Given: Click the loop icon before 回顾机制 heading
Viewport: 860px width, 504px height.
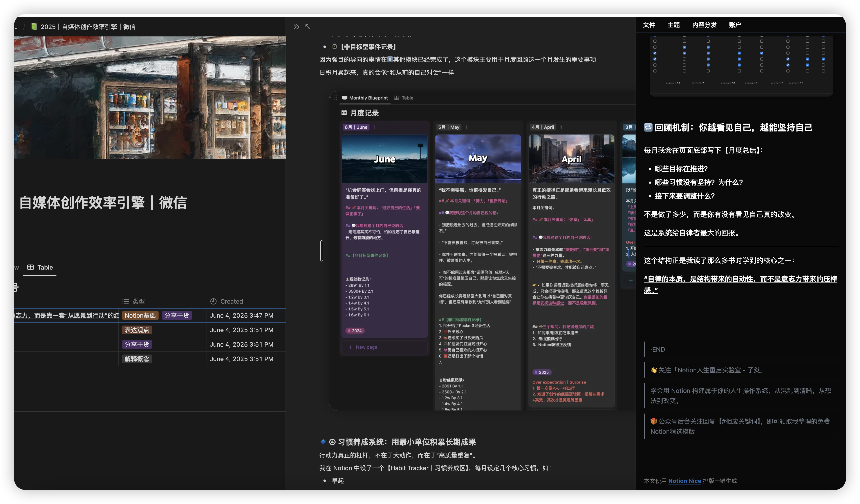Looking at the screenshot, I should [648, 128].
